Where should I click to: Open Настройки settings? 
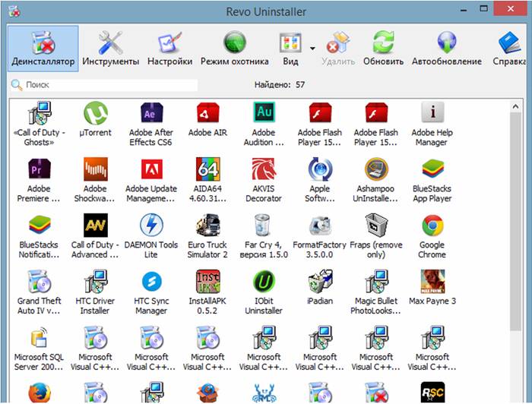coord(169,48)
